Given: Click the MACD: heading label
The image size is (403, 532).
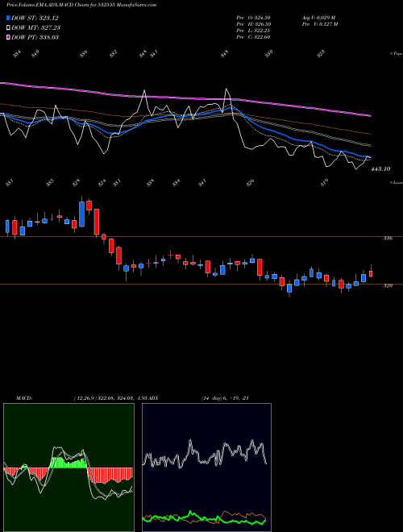Looking at the screenshot, I should 24,398.
